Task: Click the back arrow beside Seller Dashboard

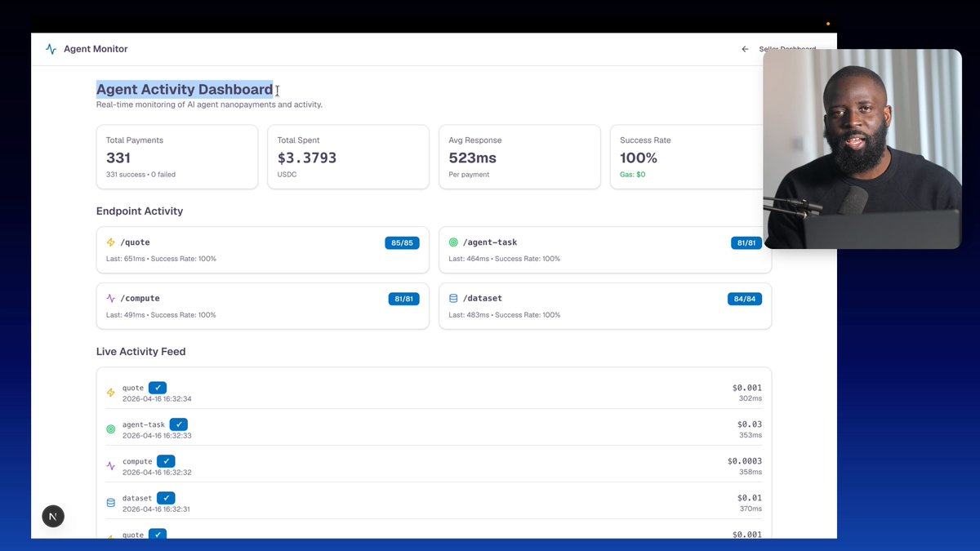Action: pyautogui.click(x=745, y=49)
